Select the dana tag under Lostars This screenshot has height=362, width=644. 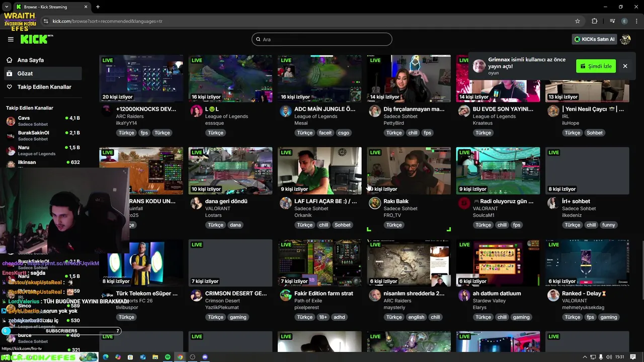[235, 225]
